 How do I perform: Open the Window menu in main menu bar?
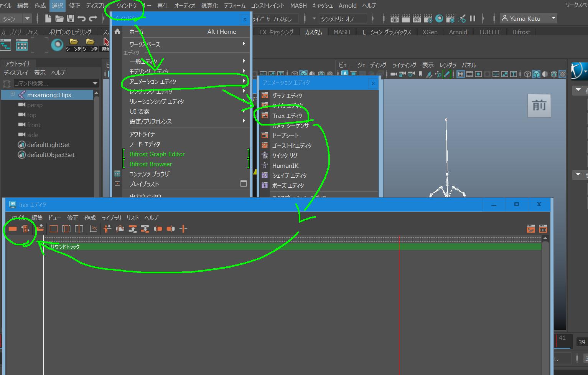[x=126, y=5]
